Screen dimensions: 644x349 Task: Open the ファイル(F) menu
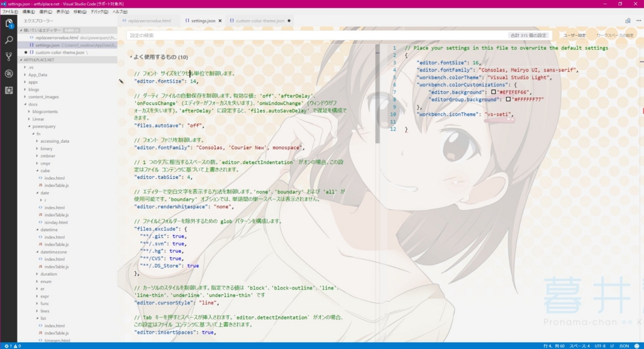click(9, 11)
